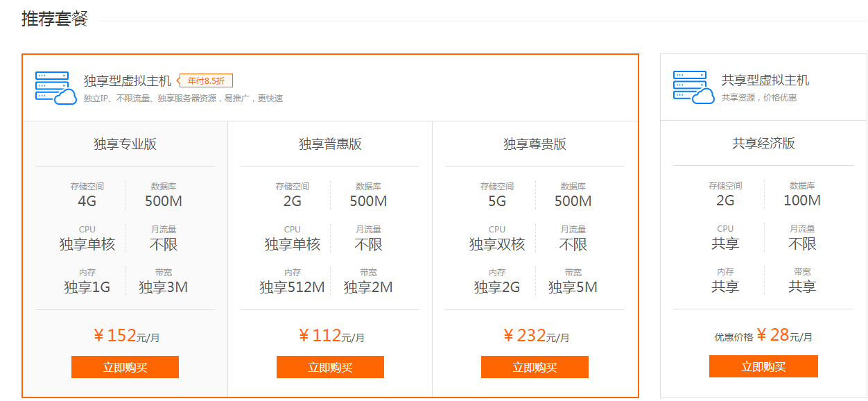Click 立即购买 for 独享尊贵版 plan
The image size is (868, 401).
point(535,367)
